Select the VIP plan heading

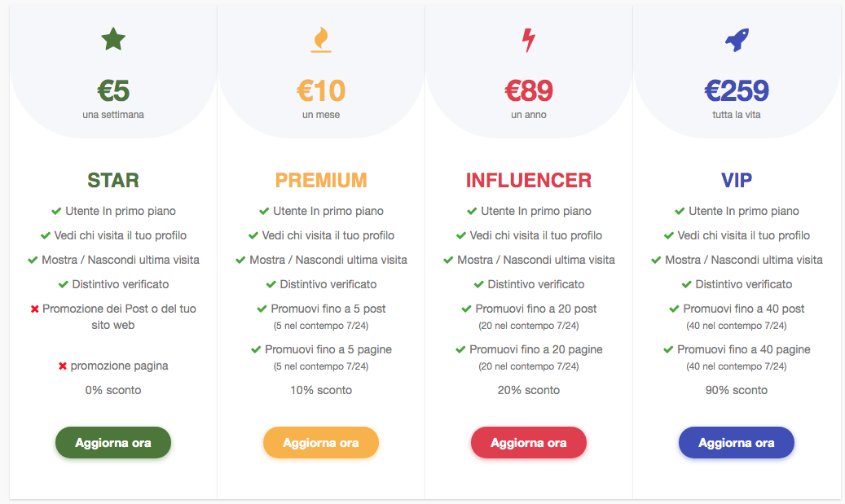pyautogui.click(x=736, y=181)
